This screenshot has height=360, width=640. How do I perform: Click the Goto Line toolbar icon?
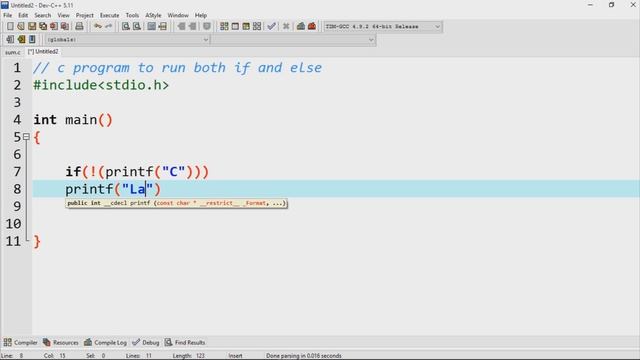(x=162, y=27)
